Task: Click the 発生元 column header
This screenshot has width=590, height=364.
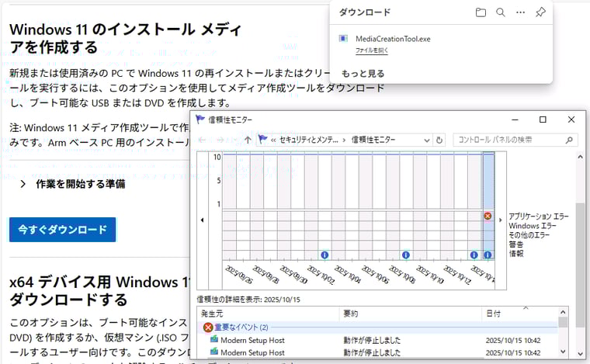Action: pyautogui.click(x=212, y=314)
